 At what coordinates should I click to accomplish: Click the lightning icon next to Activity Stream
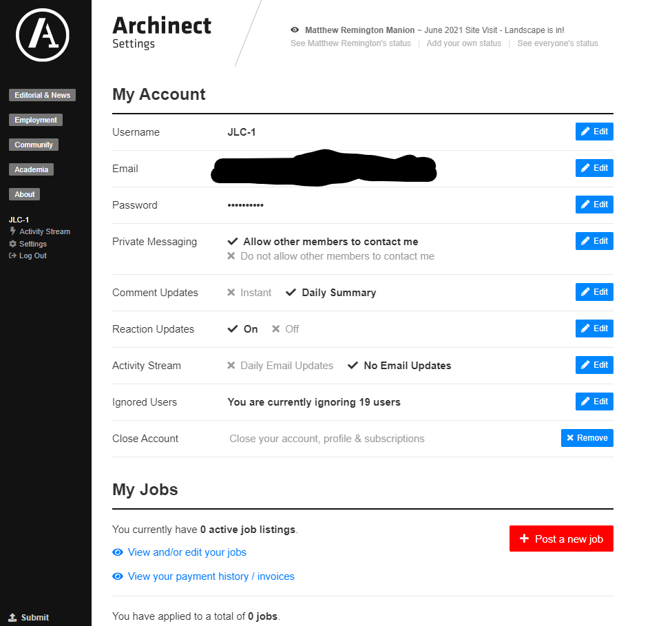[13, 231]
